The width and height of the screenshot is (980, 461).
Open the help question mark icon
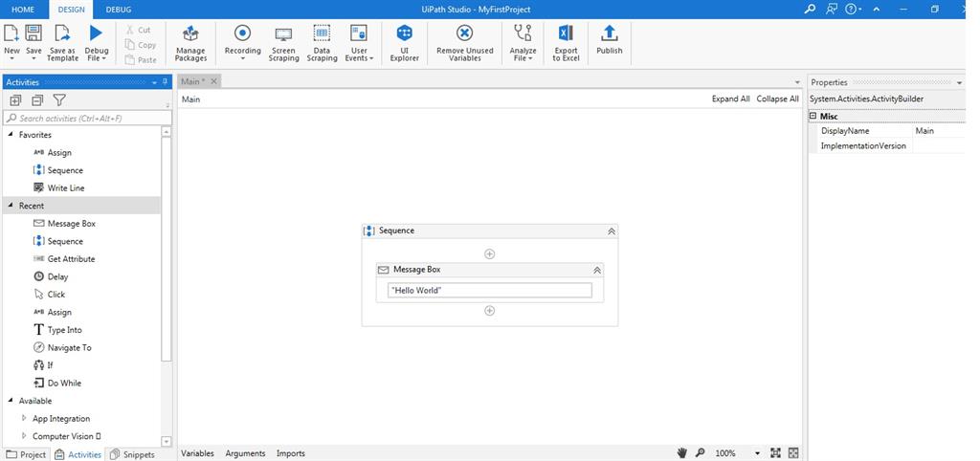[x=851, y=9]
